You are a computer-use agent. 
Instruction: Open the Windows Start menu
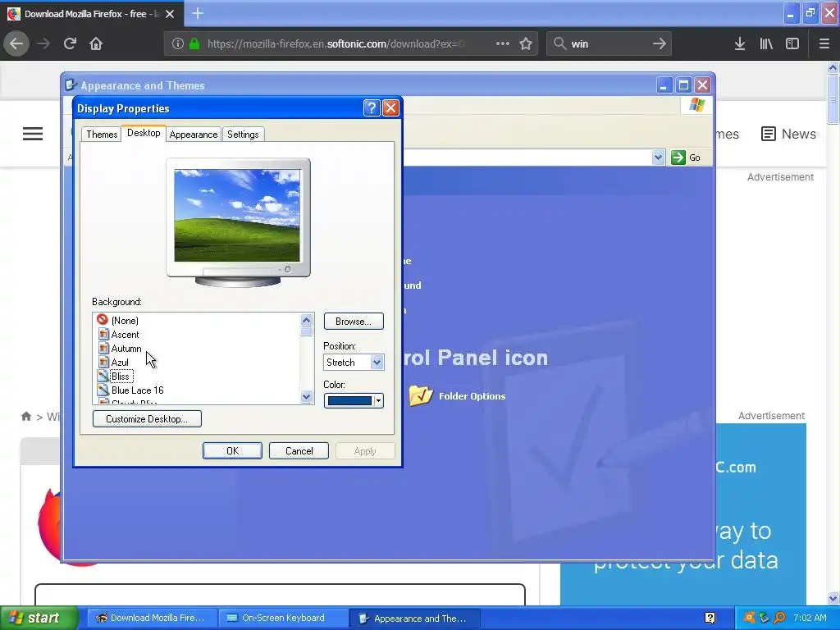39,619
